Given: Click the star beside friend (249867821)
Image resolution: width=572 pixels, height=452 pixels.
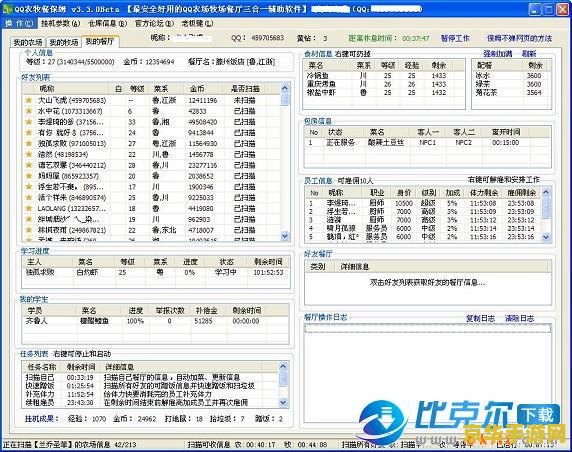Looking at the screenshot, I should coord(28,230).
